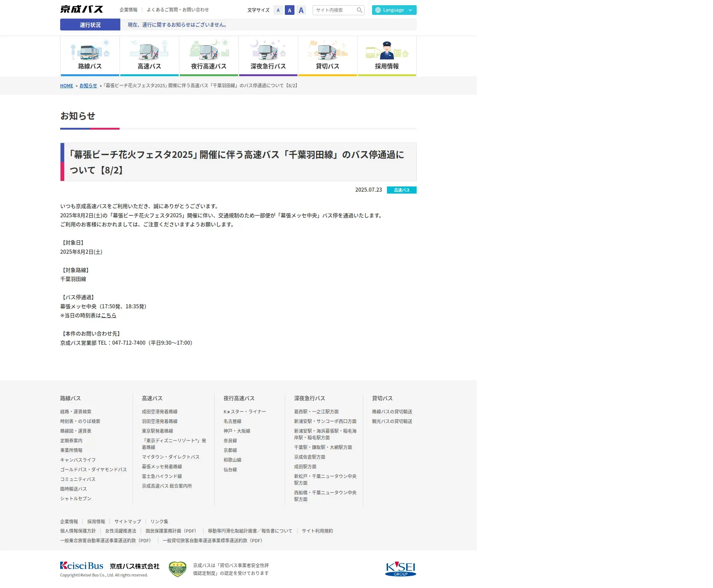Set font size to small A
The height and width of the screenshot is (588, 713).
pos(278,10)
